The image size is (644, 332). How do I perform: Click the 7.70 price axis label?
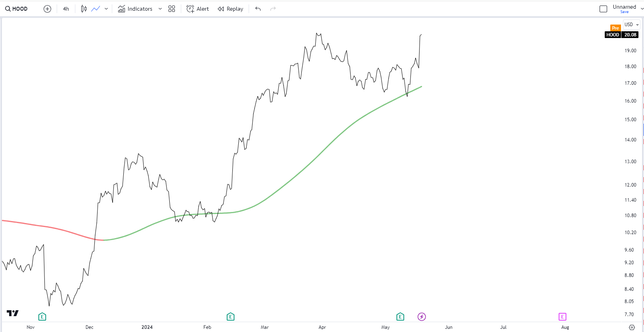coord(629,315)
